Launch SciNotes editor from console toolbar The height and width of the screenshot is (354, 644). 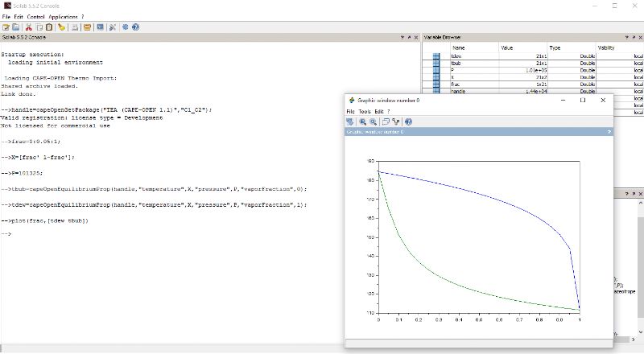(x=6, y=27)
